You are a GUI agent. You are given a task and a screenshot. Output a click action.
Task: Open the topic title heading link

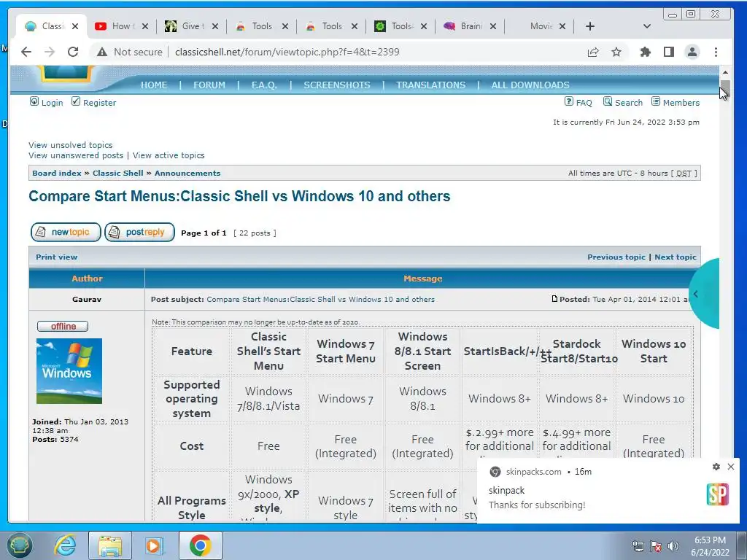[x=239, y=196]
